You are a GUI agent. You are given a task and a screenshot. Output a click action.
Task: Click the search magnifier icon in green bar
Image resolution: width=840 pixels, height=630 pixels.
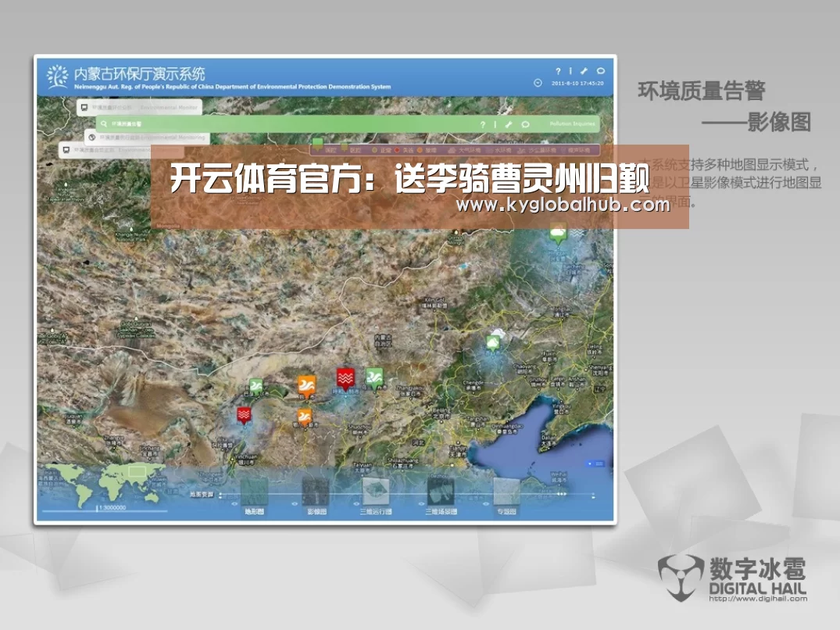tap(104, 123)
